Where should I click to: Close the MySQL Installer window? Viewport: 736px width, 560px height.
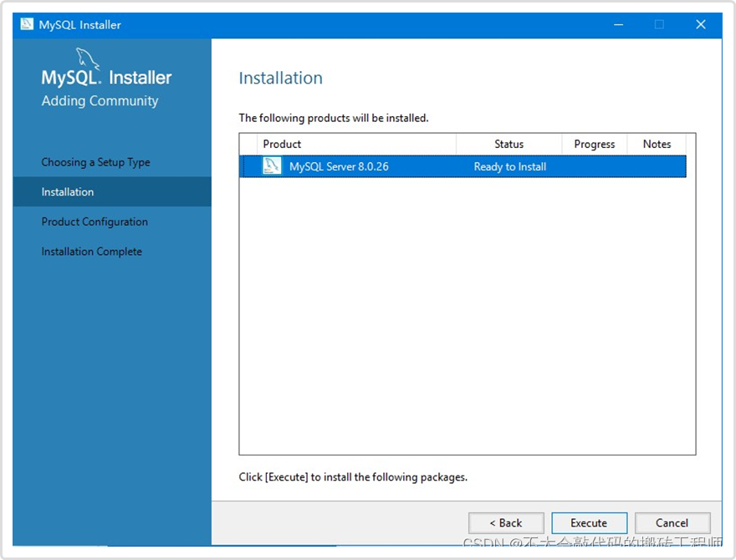701,24
